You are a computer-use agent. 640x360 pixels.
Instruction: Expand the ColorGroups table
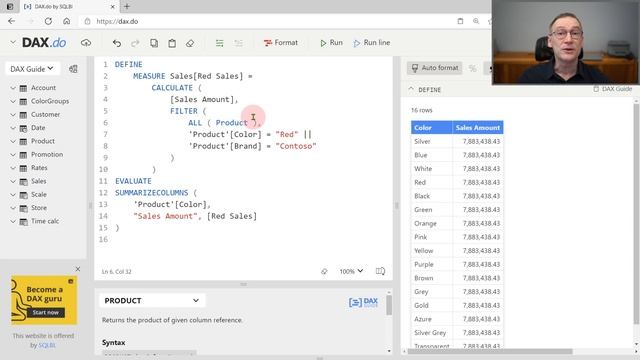click(13, 101)
